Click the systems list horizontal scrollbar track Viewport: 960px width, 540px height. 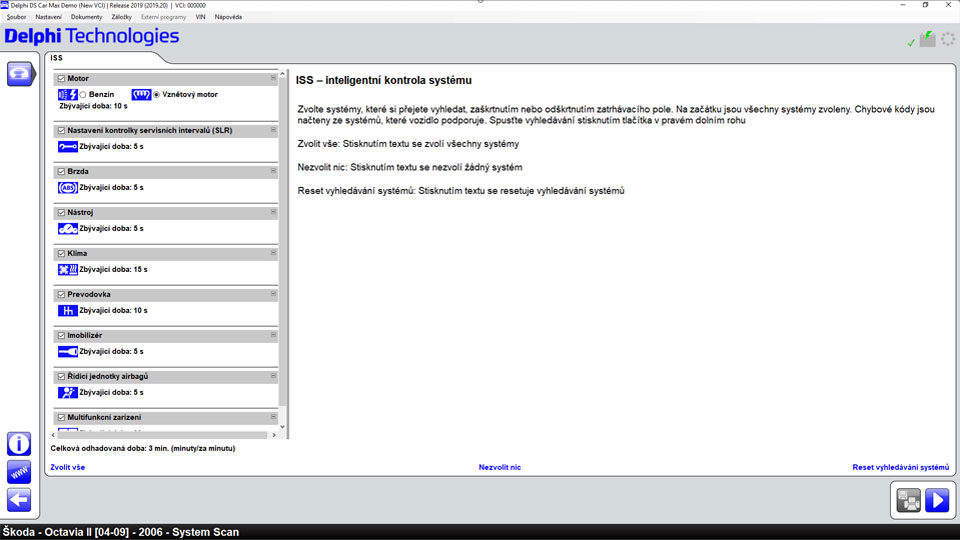(x=163, y=435)
